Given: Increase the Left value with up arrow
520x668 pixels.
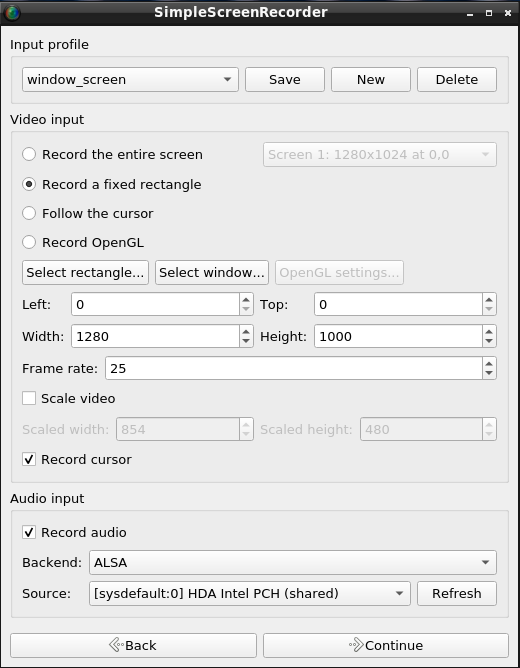Looking at the screenshot, I should click(x=246, y=299).
